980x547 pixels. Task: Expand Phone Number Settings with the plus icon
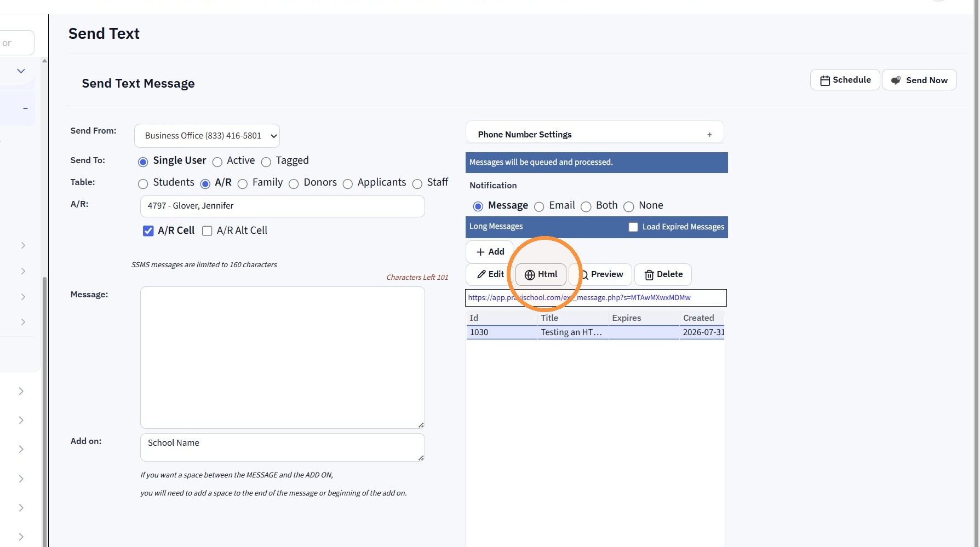click(709, 135)
